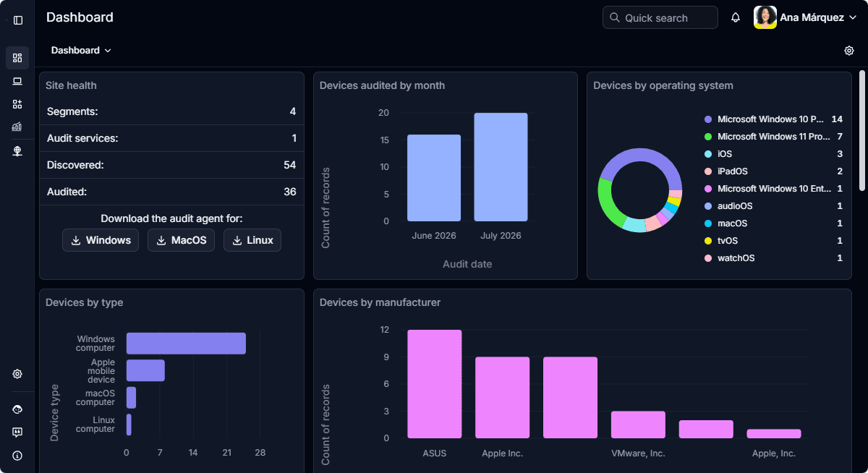
Task: Select macOS in the OS legend
Action: click(773, 223)
